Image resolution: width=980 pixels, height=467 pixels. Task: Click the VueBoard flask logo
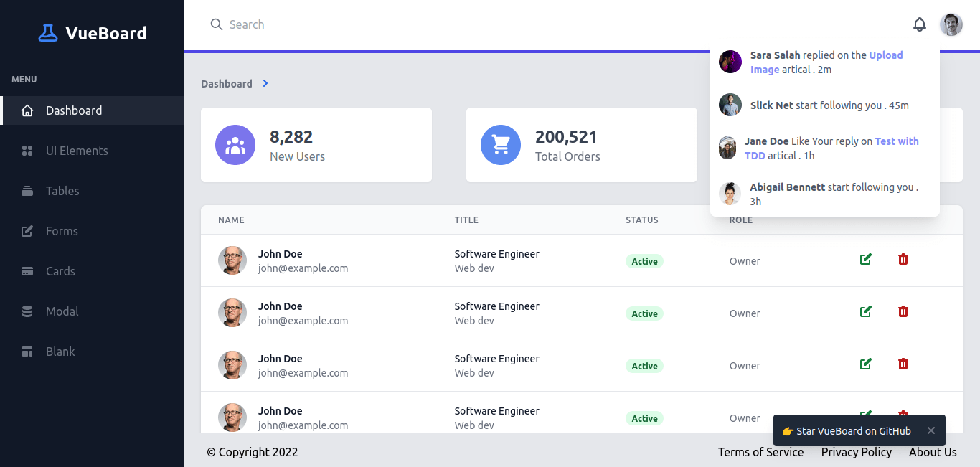tap(48, 33)
